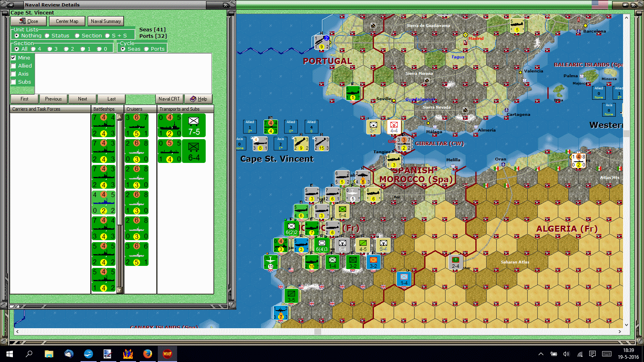The width and height of the screenshot is (644, 362).
Task: Select the 6-4 counter in Transports and Subs
Action: [194, 151]
